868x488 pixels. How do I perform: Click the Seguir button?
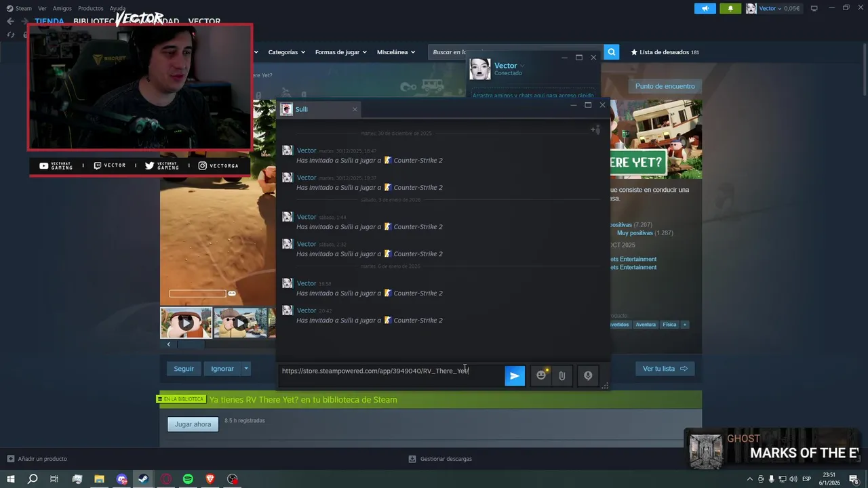tap(184, 369)
